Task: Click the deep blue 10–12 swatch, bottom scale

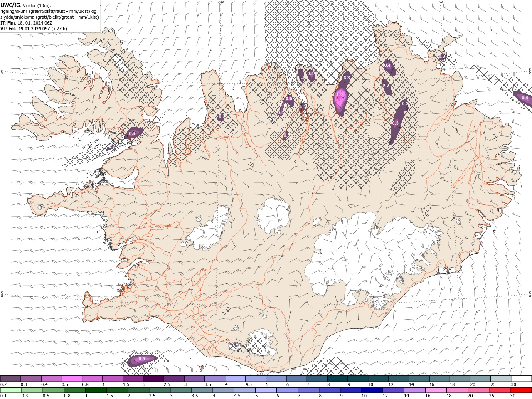Action: pos(372,390)
